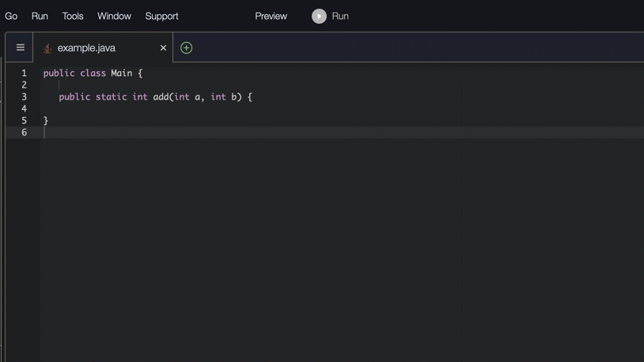Open the Support menu

[x=161, y=16]
